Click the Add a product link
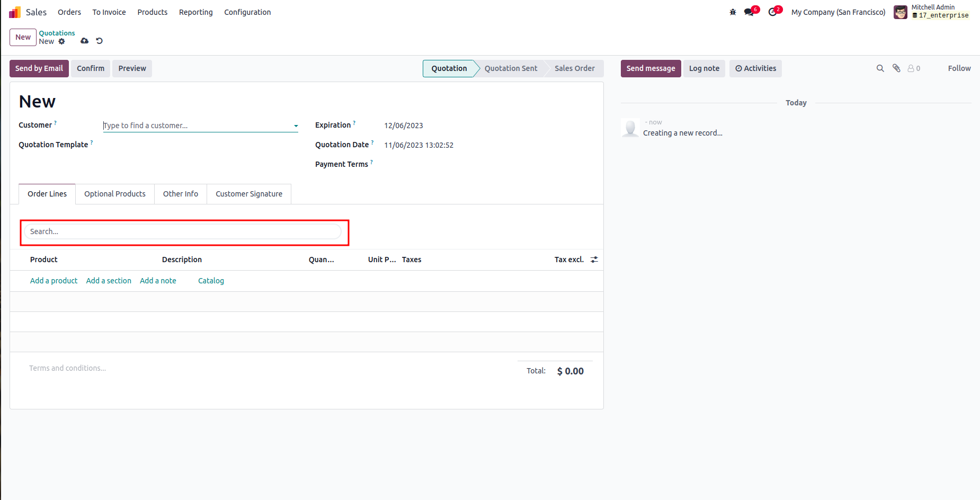This screenshot has height=500, width=980. click(54, 281)
